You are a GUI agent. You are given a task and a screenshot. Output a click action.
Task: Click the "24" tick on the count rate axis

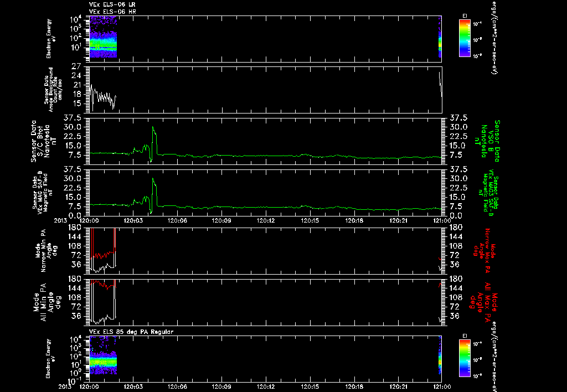pos(76,76)
